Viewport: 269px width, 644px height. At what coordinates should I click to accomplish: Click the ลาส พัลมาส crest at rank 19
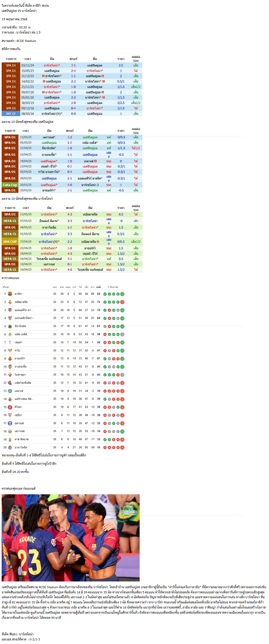pyautogui.click(x=10, y=439)
